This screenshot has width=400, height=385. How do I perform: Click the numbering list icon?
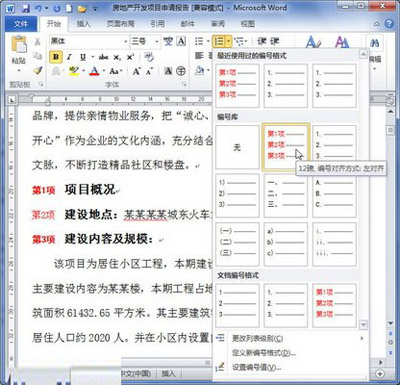click(x=219, y=41)
